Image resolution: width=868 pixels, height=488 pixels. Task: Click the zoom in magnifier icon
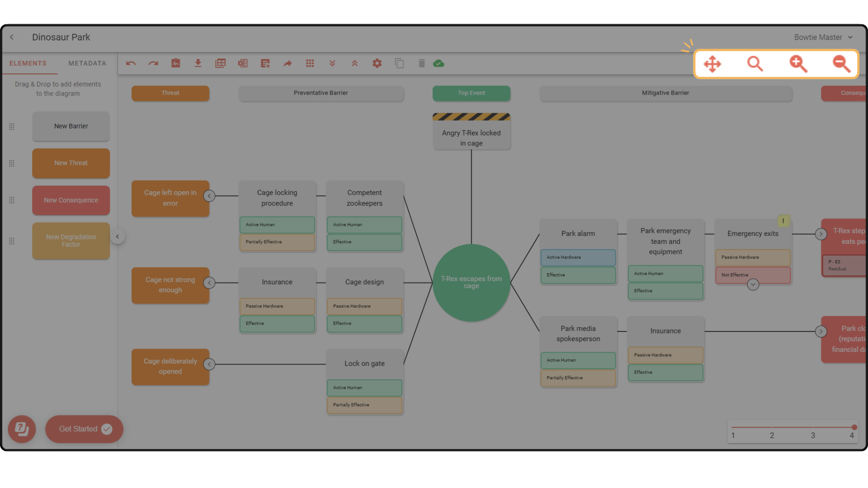pyautogui.click(x=798, y=64)
